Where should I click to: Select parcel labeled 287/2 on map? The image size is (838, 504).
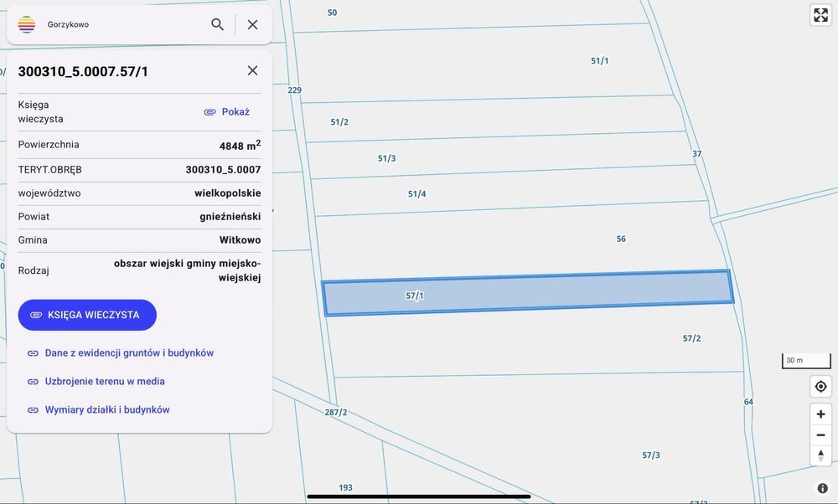[336, 413]
